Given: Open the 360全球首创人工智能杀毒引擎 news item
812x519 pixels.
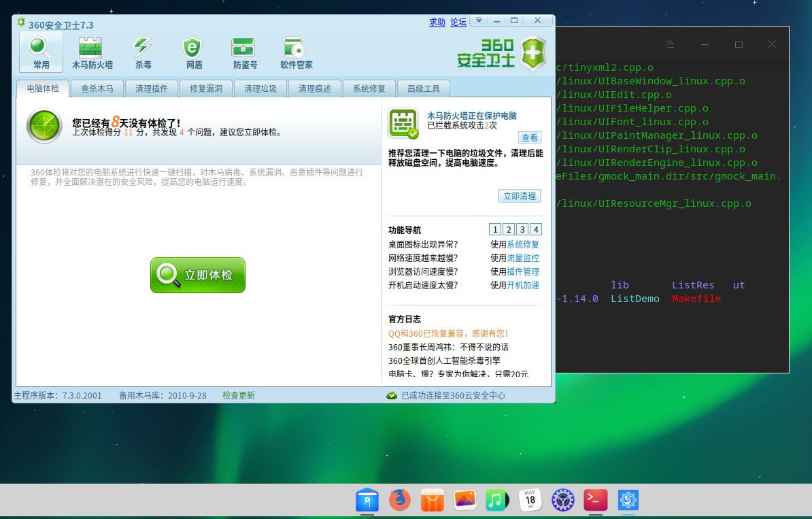Looking at the screenshot, I should 444,361.
